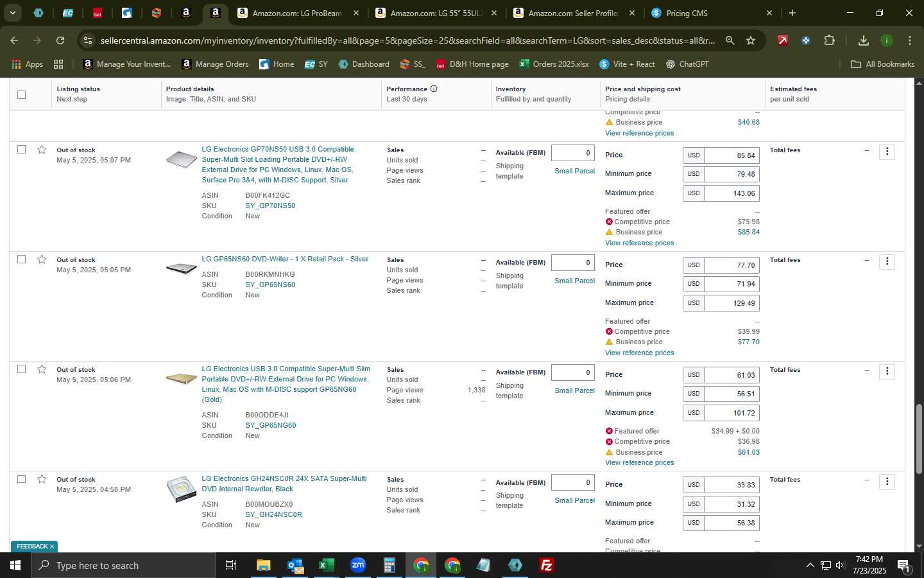Open the Outlook icon in the taskbar

(295, 565)
